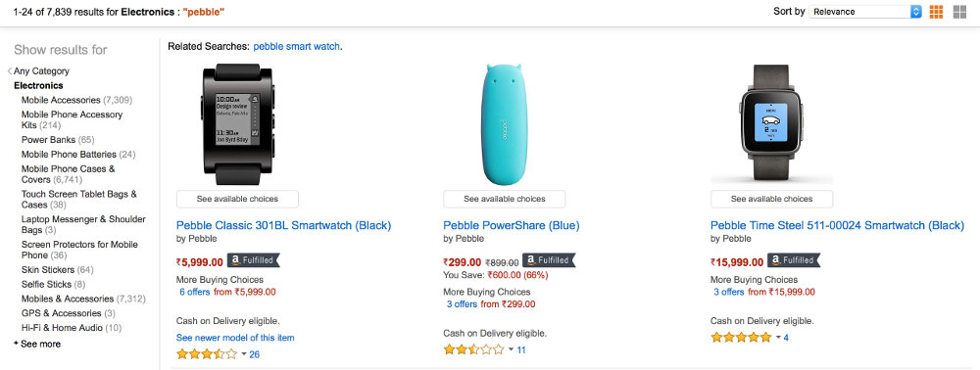Expand rating breakdown arrow beside 26 reviews
This screenshot has width=980, height=370.
244,354
